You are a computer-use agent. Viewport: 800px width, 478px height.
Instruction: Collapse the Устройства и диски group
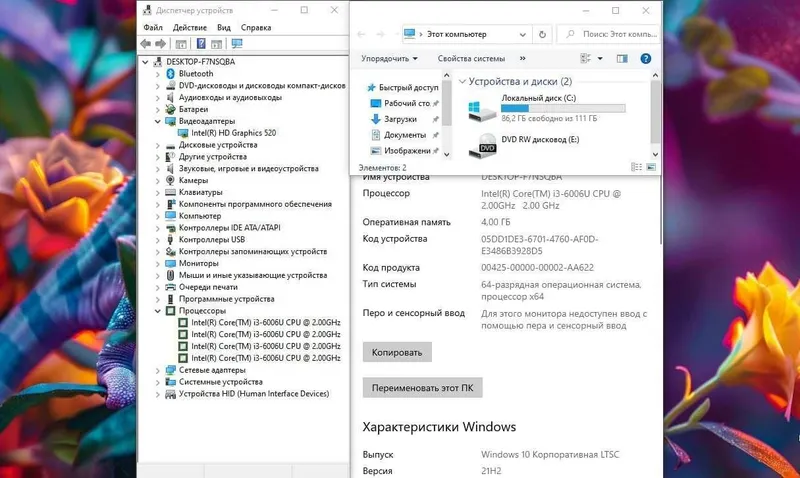tap(462, 82)
